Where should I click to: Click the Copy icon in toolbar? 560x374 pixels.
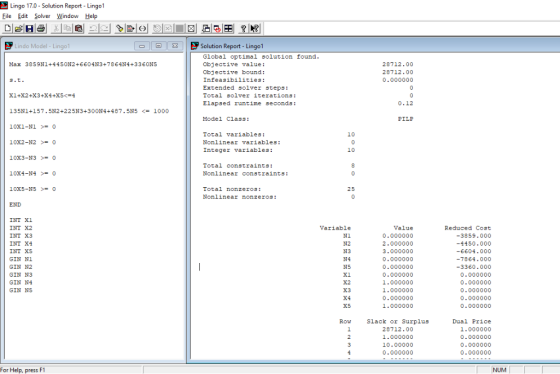tap(67, 29)
